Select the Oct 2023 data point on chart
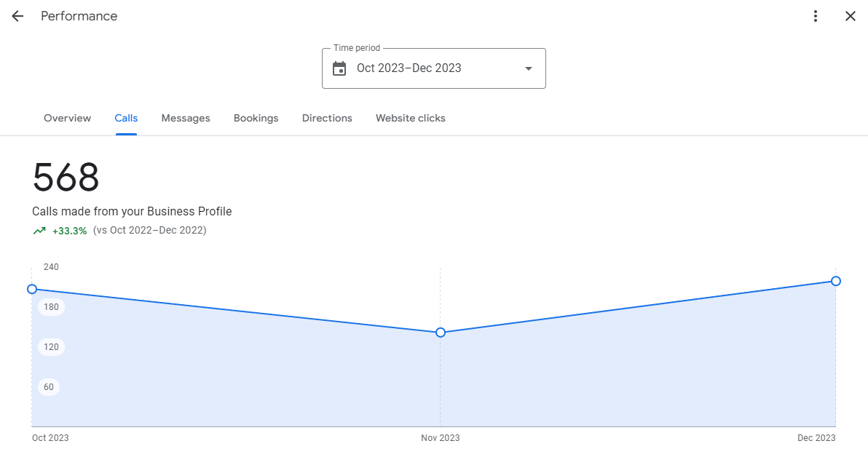The image size is (868, 465). tap(32, 289)
